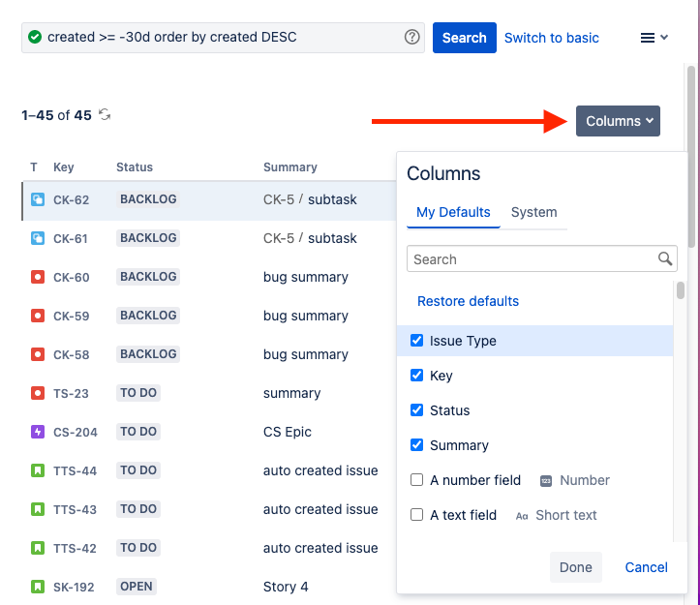Viewport: 700px width, 605px height.
Task: Open issue CK-58 key link
Action: coord(71,355)
